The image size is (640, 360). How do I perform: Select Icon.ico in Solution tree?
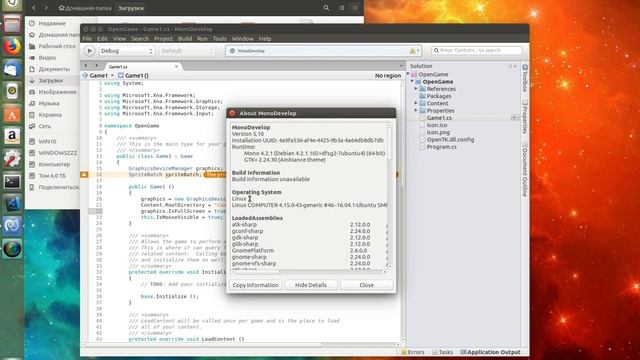click(436, 125)
